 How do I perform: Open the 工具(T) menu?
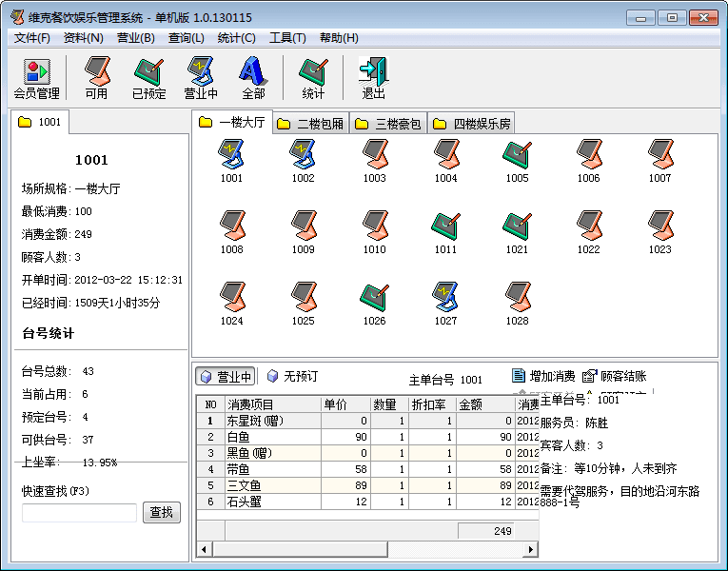[x=287, y=38]
